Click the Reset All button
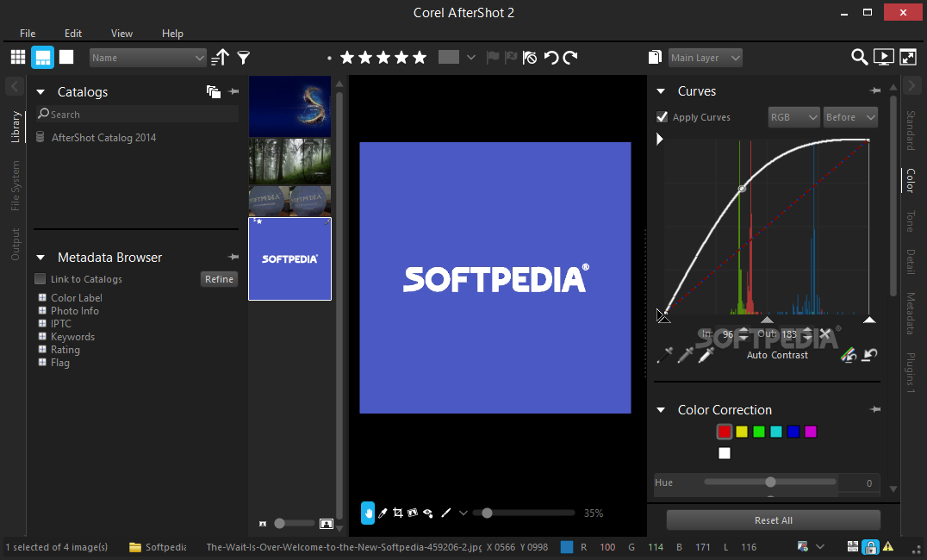Screen dimensions: 927x560 point(774,520)
